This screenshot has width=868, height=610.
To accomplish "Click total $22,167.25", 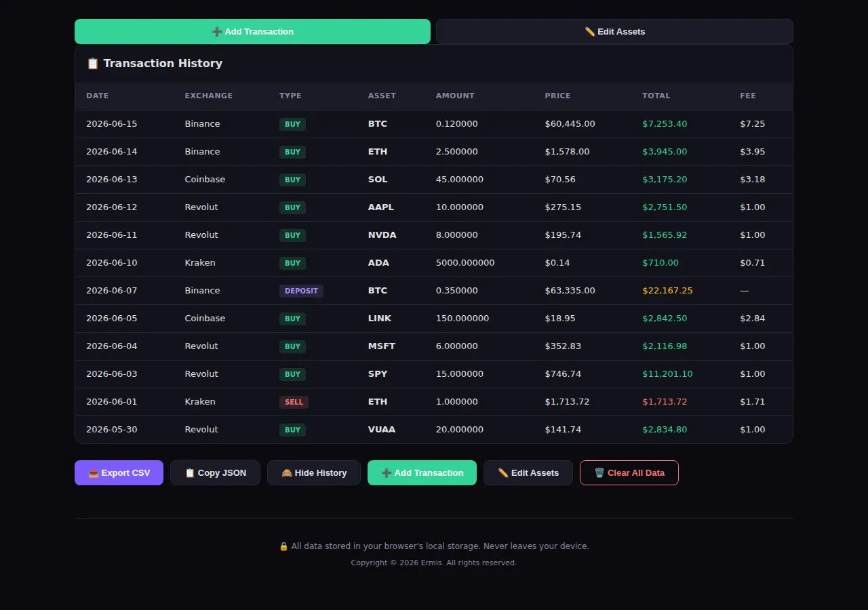I will click(x=667, y=291).
